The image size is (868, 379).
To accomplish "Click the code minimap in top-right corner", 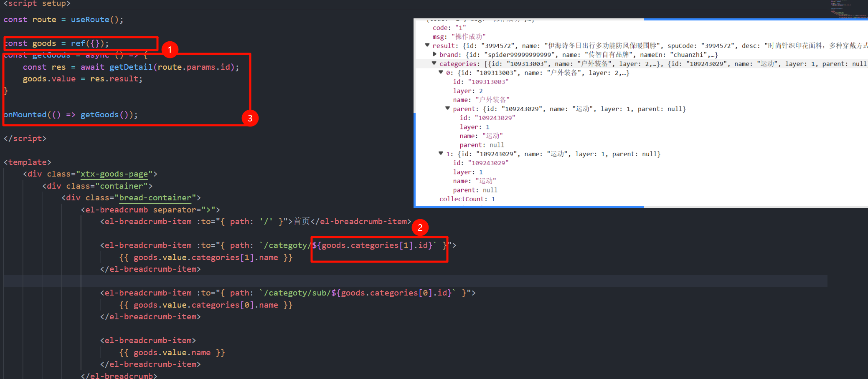I will coord(848,9).
